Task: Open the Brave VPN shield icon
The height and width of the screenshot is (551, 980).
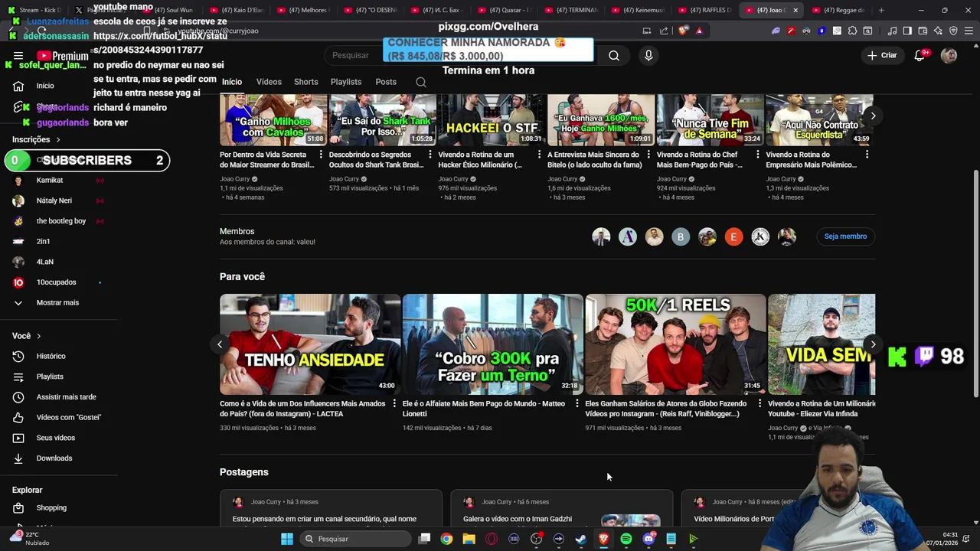Action: point(953,31)
